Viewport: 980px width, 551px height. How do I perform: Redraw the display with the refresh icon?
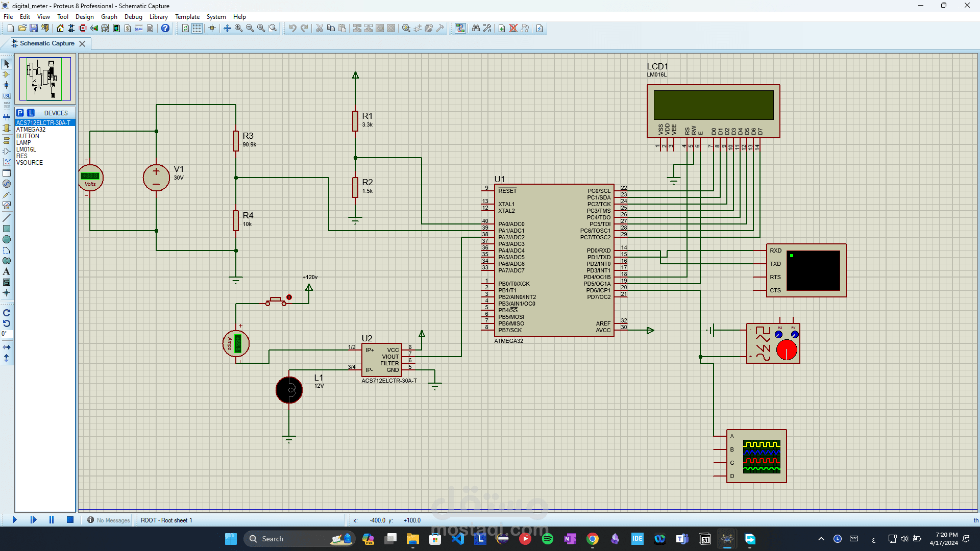[x=185, y=28]
